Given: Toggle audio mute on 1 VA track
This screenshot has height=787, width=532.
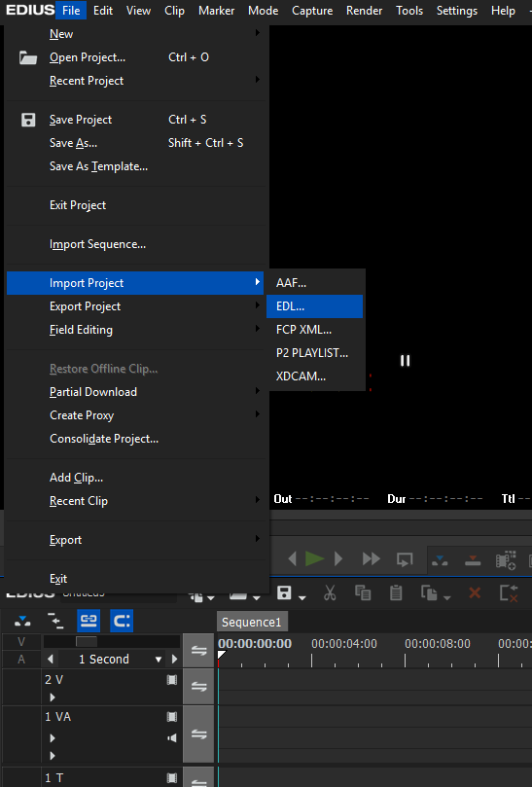Looking at the screenshot, I should pyautogui.click(x=172, y=737).
